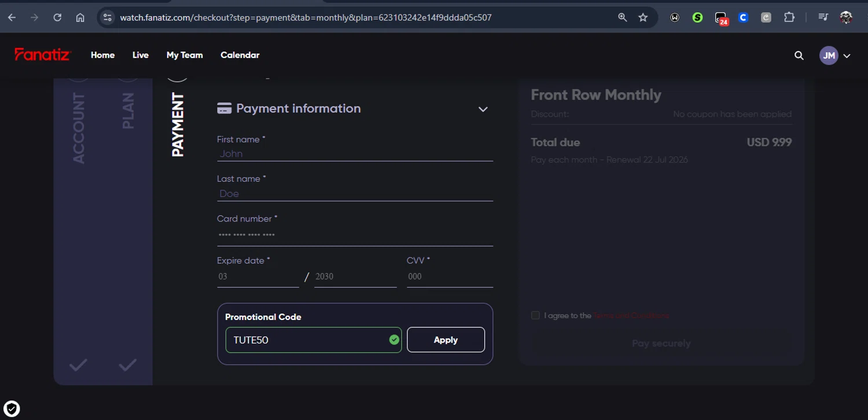Go back with the browser back arrow
The image size is (868, 420).
pos(12,17)
